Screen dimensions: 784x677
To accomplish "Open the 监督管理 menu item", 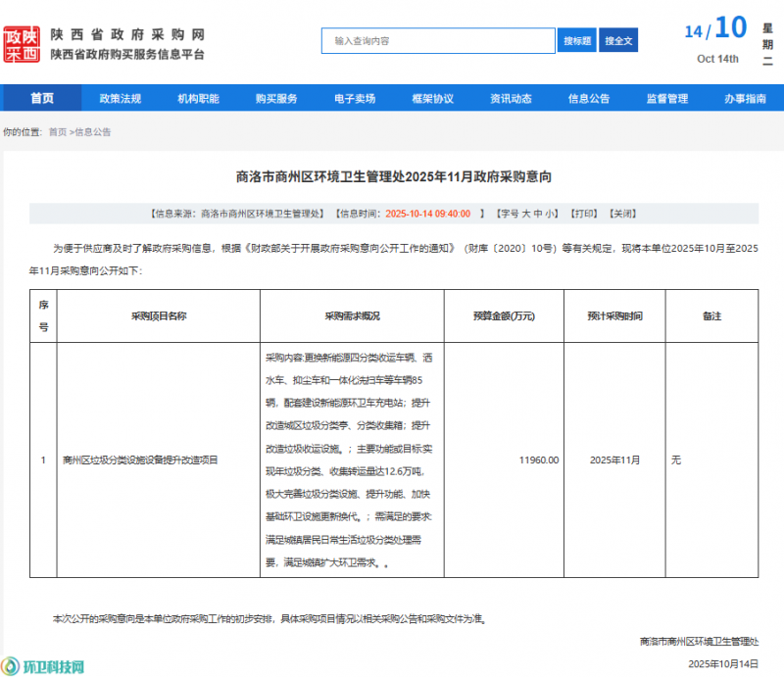I will (667, 99).
